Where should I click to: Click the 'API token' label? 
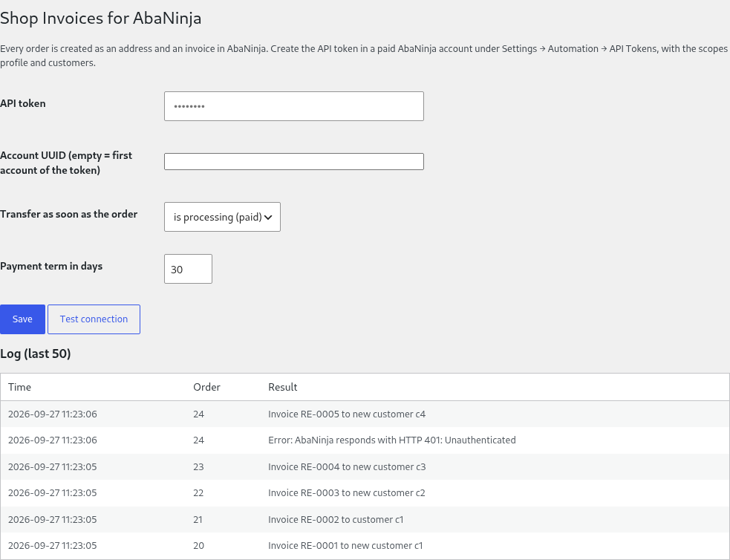pos(23,103)
